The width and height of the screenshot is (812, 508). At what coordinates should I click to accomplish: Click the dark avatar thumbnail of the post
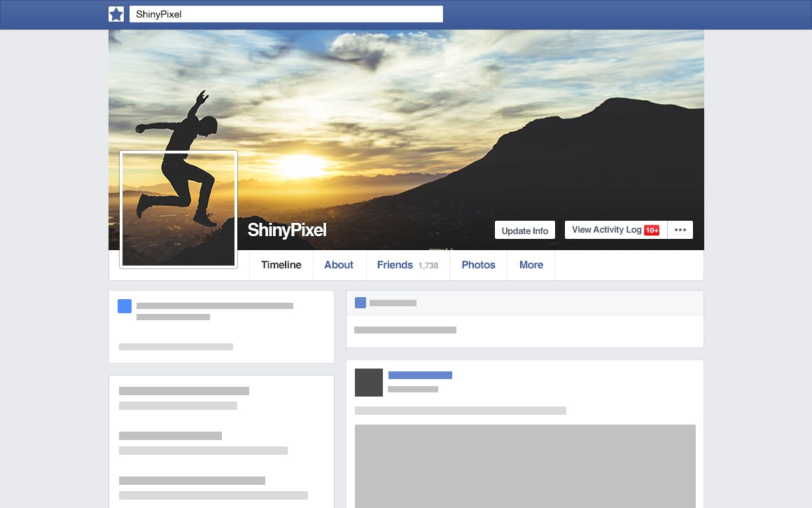369,383
